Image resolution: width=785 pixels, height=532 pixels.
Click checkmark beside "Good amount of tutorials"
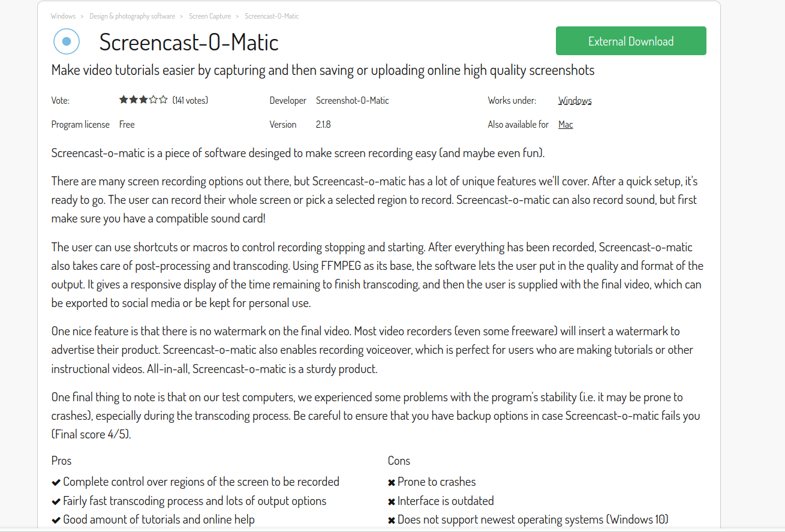coord(56,520)
